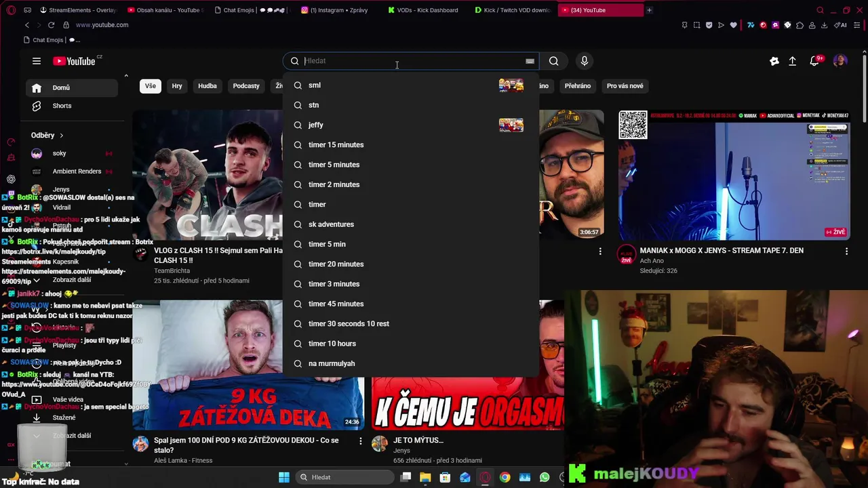868x488 pixels.
Task: Open the account avatar menu
Action: click(840, 61)
